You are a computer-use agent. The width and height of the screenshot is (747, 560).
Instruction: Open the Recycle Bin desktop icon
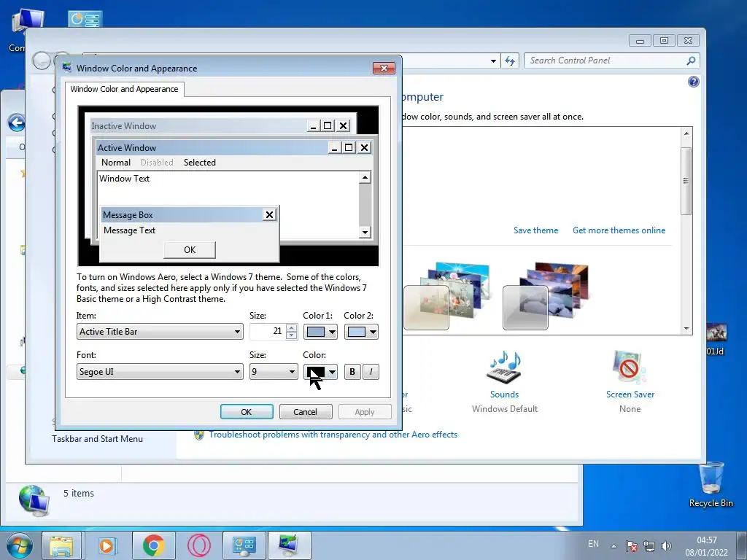pyautogui.click(x=711, y=485)
